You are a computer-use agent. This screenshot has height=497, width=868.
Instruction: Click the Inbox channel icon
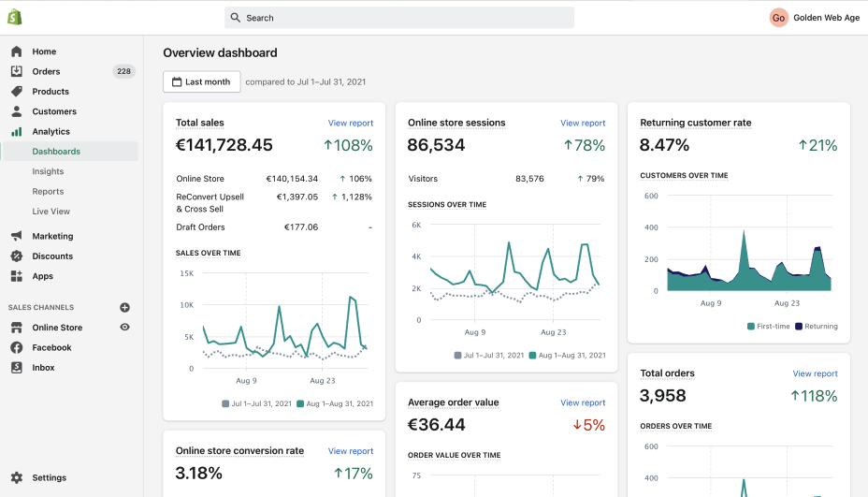point(17,367)
